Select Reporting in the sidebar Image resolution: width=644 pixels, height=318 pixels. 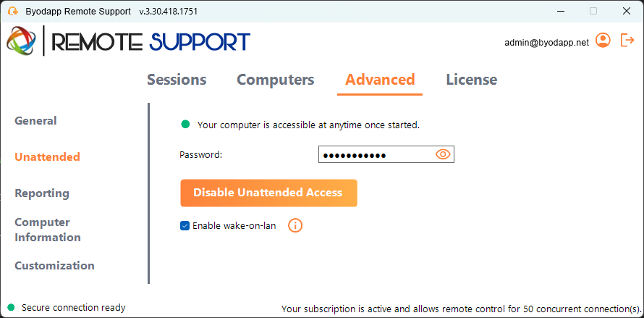click(42, 193)
